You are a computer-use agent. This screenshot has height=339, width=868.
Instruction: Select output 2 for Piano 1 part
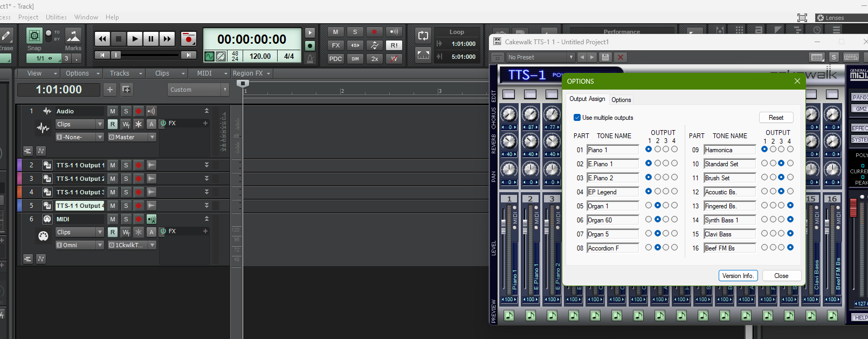657,150
